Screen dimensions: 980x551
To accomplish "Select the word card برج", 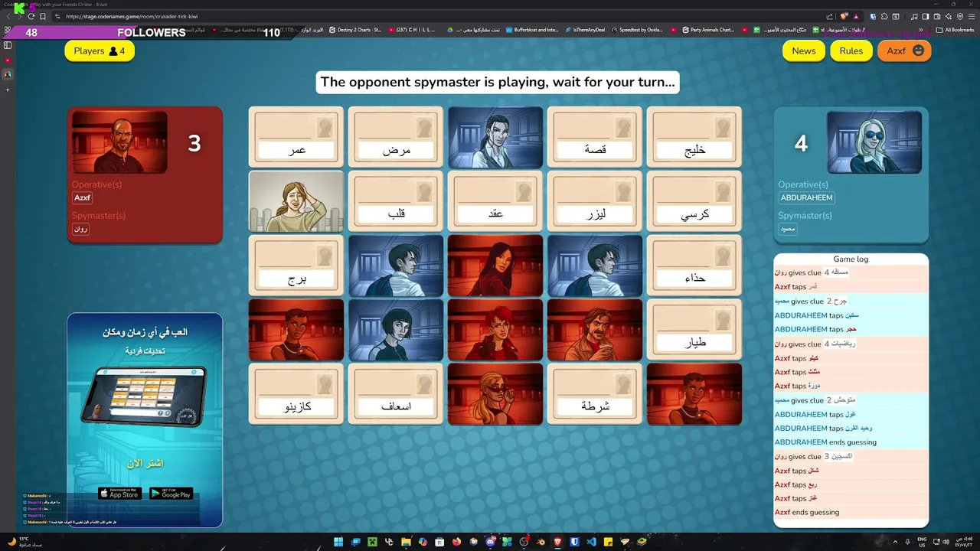I will [x=296, y=266].
